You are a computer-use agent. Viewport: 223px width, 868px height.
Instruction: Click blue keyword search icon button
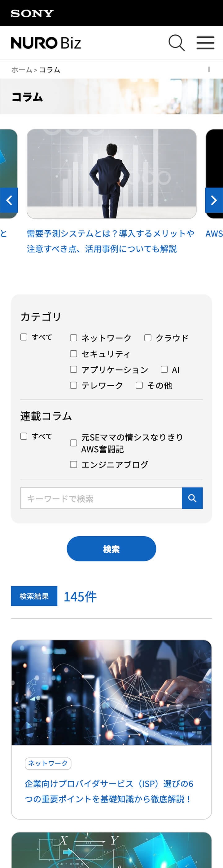click(192, 498)
